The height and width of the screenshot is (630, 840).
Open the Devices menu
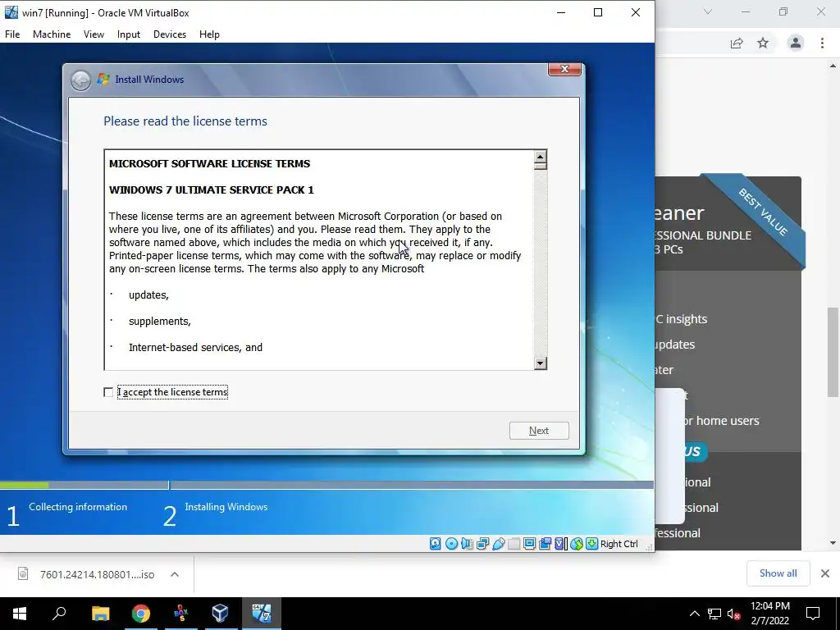click(170, 34)
